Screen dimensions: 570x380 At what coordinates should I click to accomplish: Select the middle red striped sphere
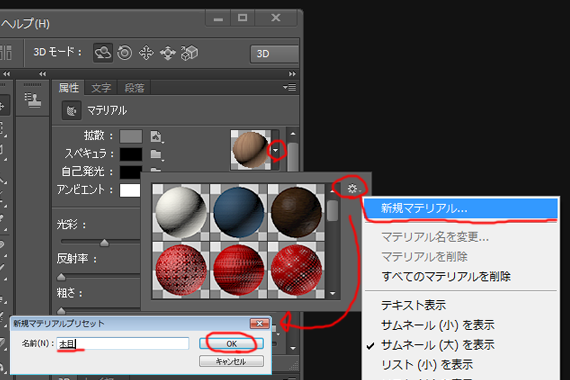(238, 270)
